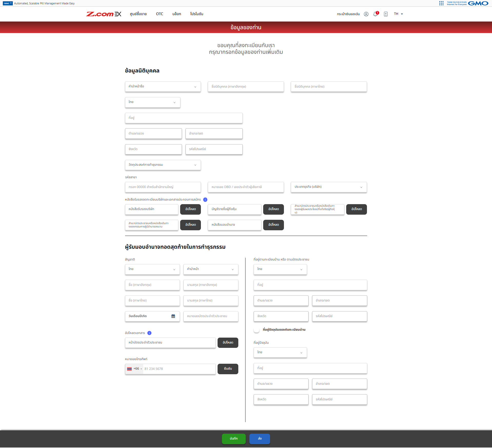492x448 pixels.
Task: Click the news headline link in top bar
Action: [x=44, y=3]
